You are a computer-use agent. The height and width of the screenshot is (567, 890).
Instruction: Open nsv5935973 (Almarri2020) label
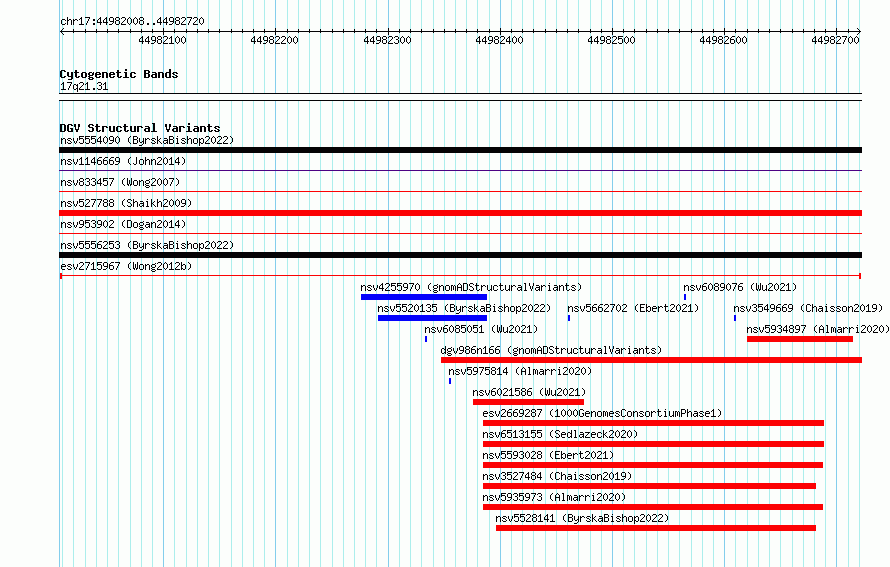click(x=554, y=497)
